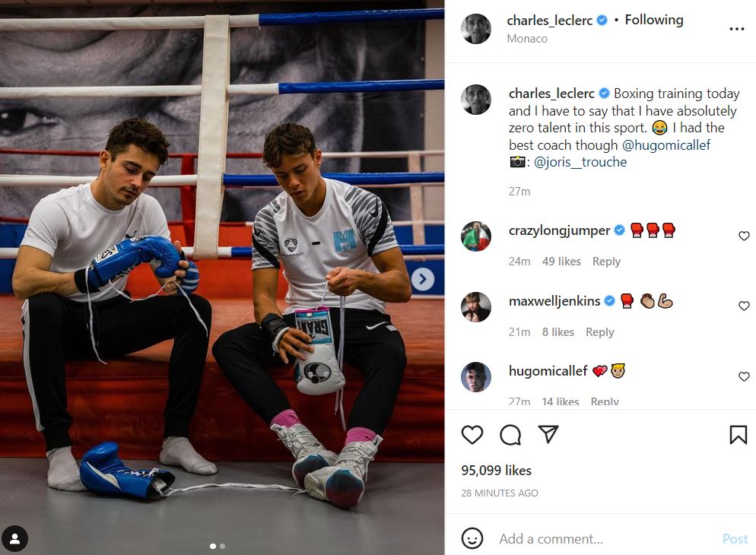Open comments with the speech bubble icon
The image size is (756, 555).
(x=510, y=435)
